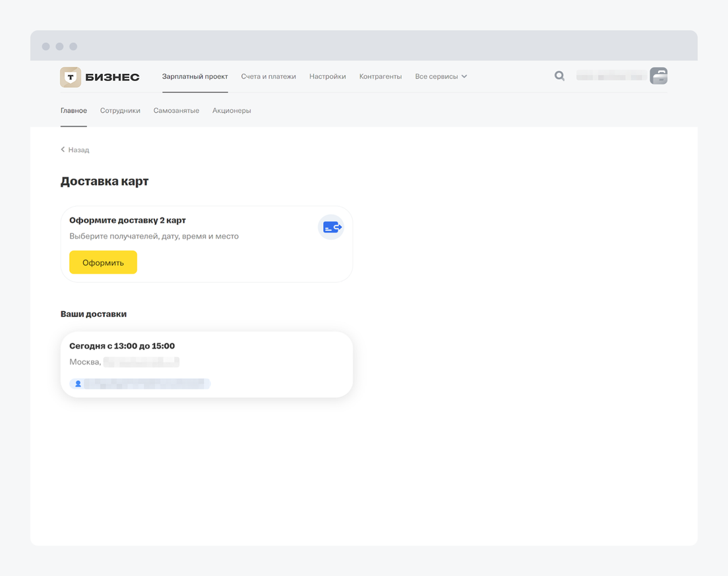The image size is (728, 576).
Task: Click the T-Bank shield logo icon
Action: pos(71,77)
